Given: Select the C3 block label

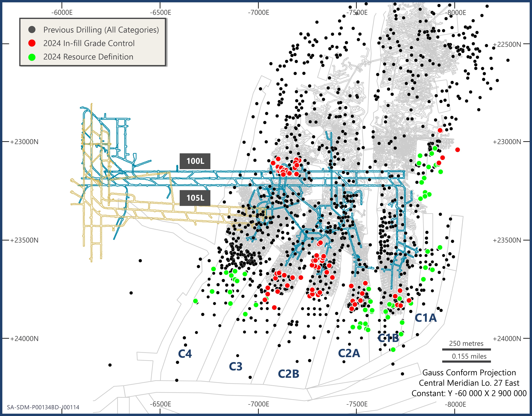Looking at the screenshot, I should (x=236, y=367).
